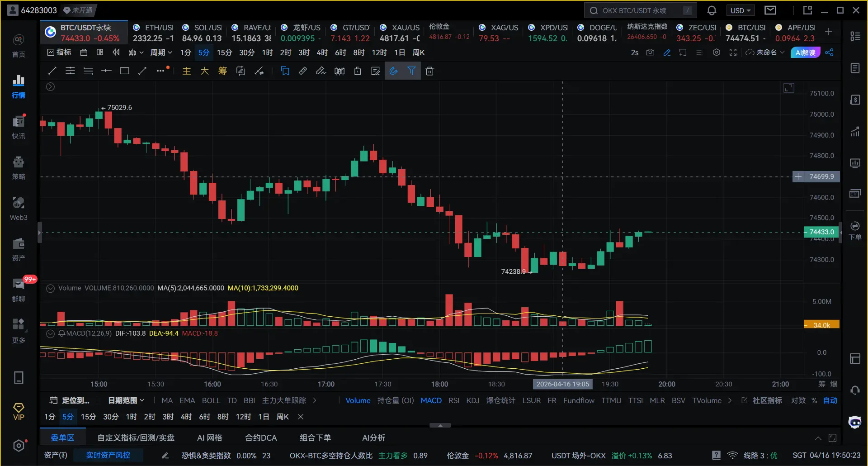Image resolution: width=868 pixels, height=466 pixels.
Task: Click the 34.0k volume axis marker
Action: 821,325
